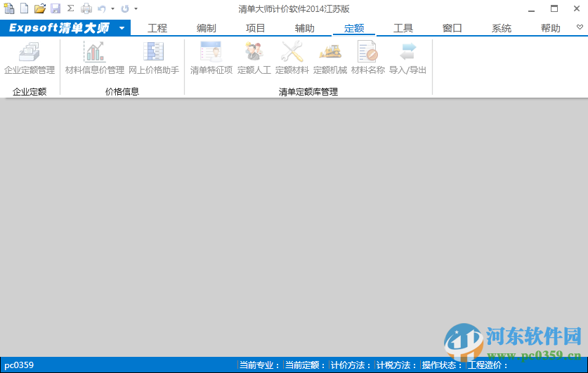Click the 操作状态 status bar field
Viewport: 588px width, 373px height.
[x=443, y=365]
